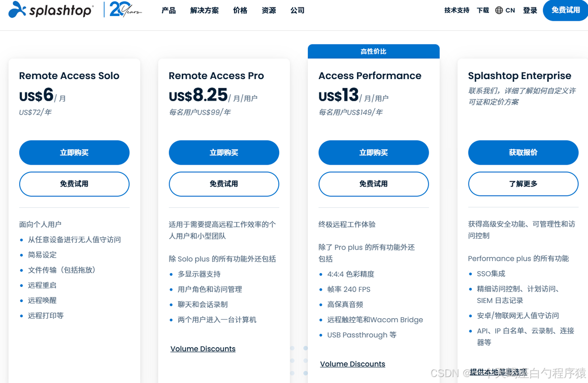
Task: Click 免费试用 for Remote Access Pro
Action: click(x=224, y=184)
